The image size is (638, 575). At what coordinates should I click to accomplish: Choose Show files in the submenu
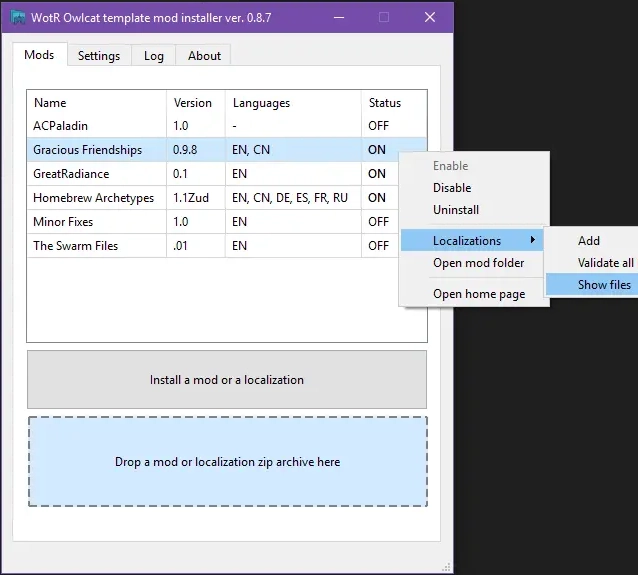pos(604,285)
